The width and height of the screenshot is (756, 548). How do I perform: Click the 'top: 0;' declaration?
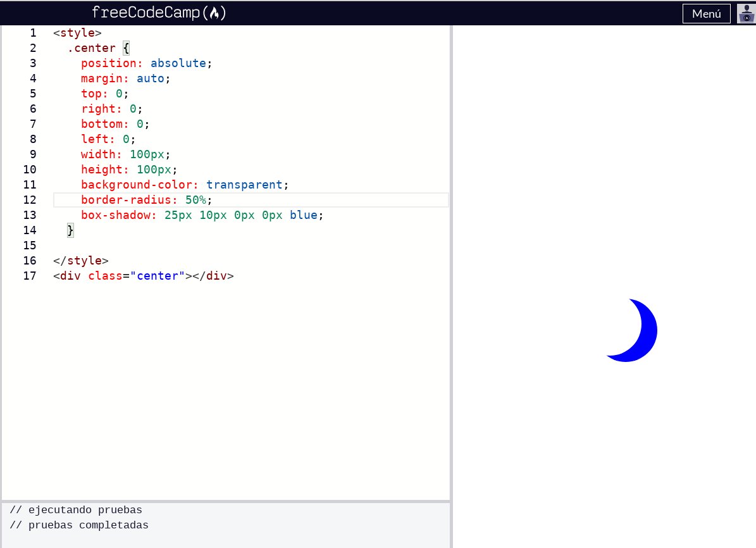(x=104, y=94)
